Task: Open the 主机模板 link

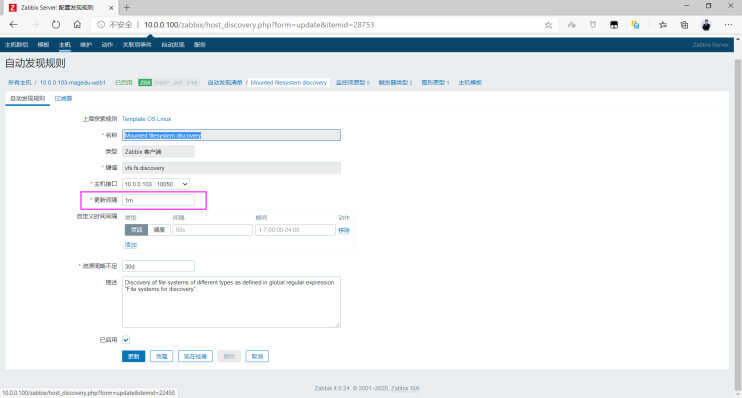Action: pos(470,82)
